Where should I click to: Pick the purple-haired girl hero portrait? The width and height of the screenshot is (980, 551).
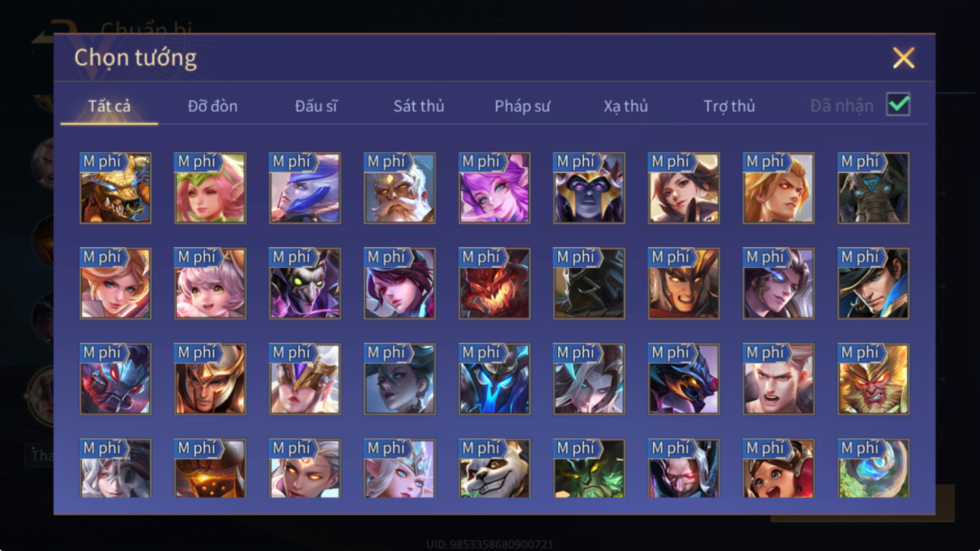(x=494, y=188)
